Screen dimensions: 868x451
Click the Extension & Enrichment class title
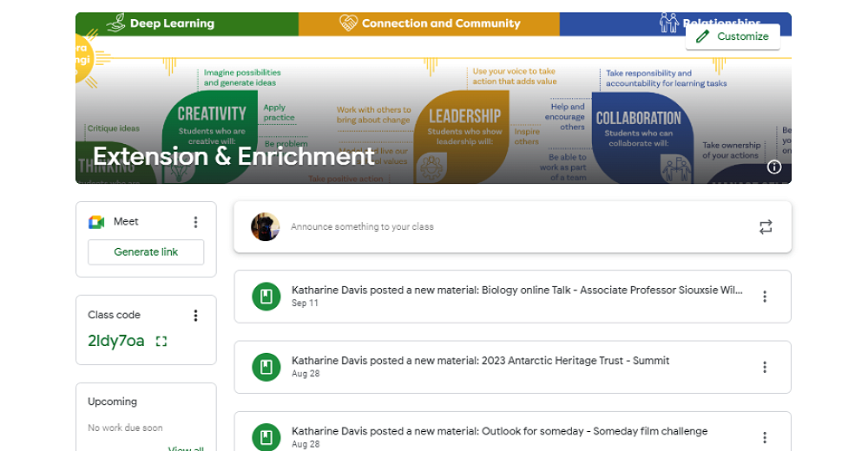click(233, 157)
